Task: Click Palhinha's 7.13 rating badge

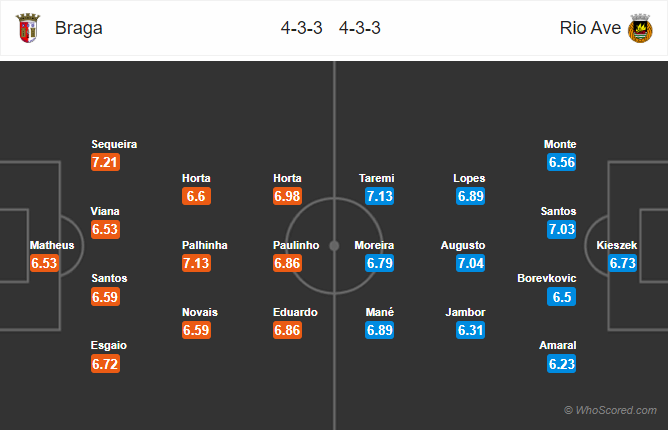Action: point(196,263)
